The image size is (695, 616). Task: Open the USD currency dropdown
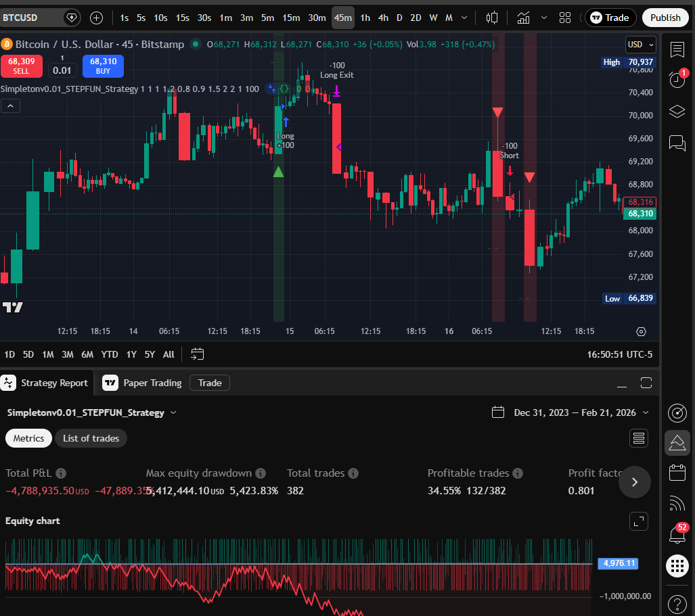click(640, 44)
